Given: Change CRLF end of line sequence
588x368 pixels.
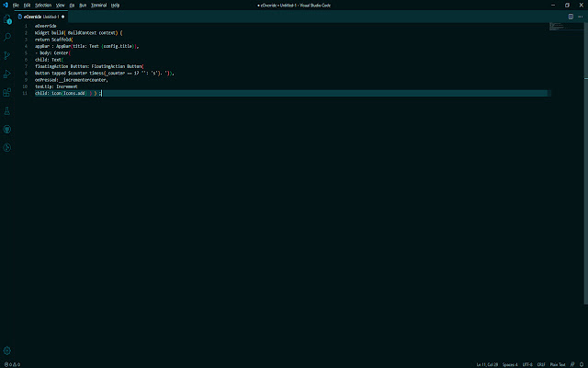Looking at the screenshot, I should (541, 364).
